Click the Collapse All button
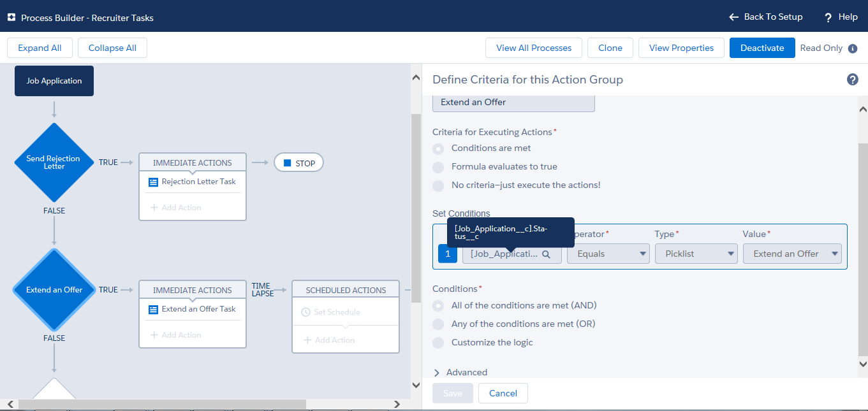Image resolution: width=868 pixels, height=411 pixels. [x=112, y=48]
